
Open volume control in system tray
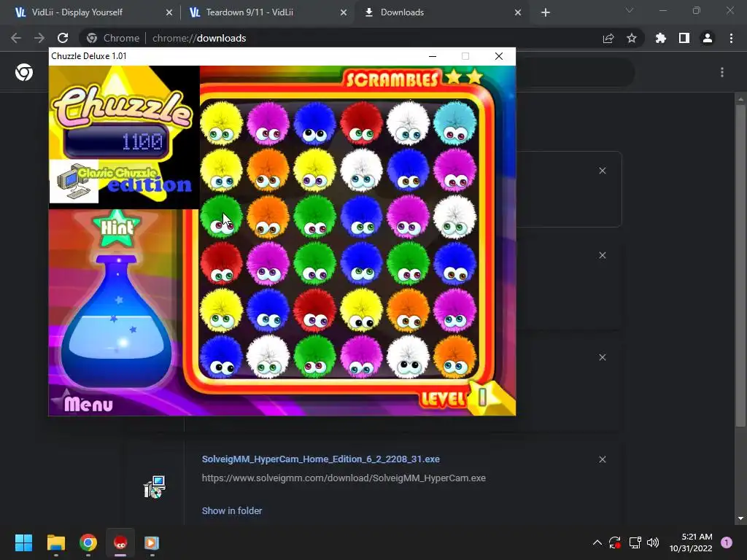[x=653, y=542]
